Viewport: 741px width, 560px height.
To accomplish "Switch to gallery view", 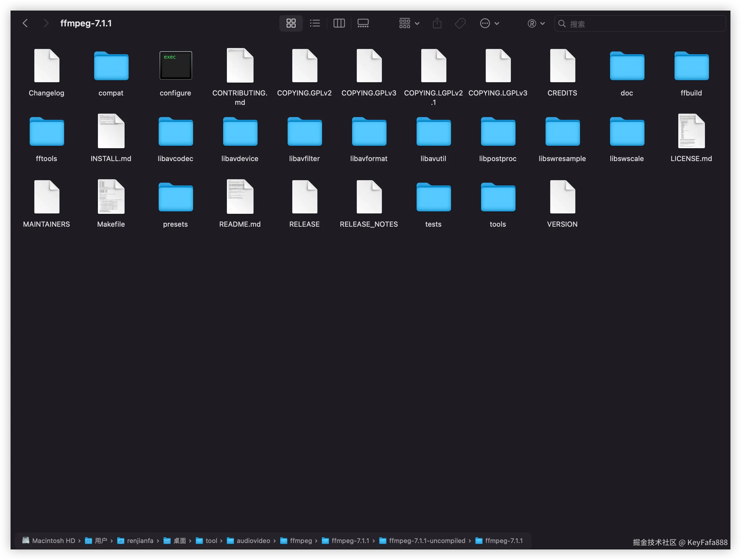I will point(363,23).
